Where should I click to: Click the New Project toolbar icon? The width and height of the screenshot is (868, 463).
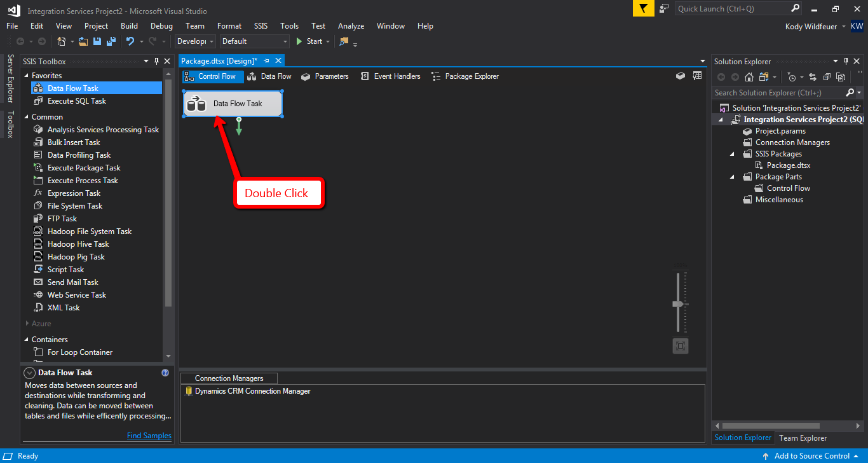click(x=61, y=41)
